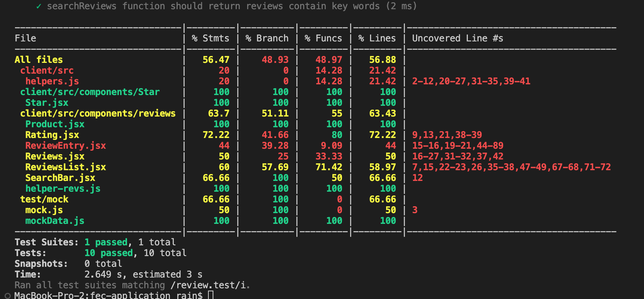This screenshot has height=299, width=644.
Task: Click the File column header
Action: [x=25, y=38]
